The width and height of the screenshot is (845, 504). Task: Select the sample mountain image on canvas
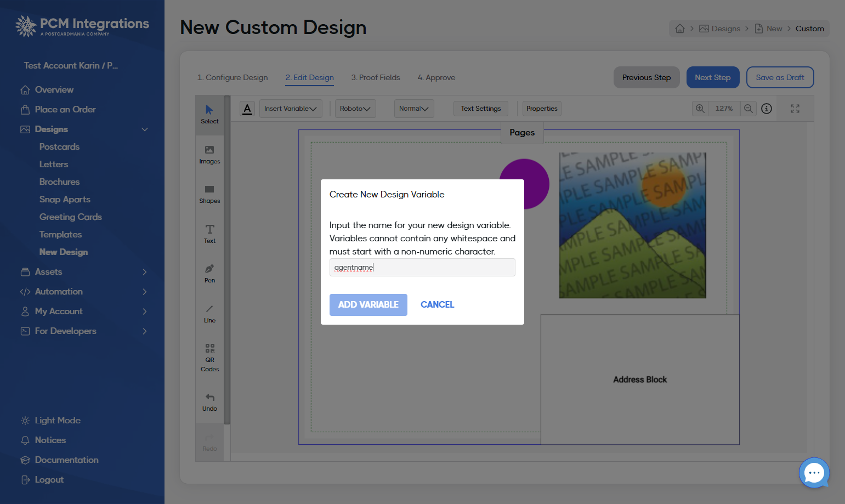[633, 225]
